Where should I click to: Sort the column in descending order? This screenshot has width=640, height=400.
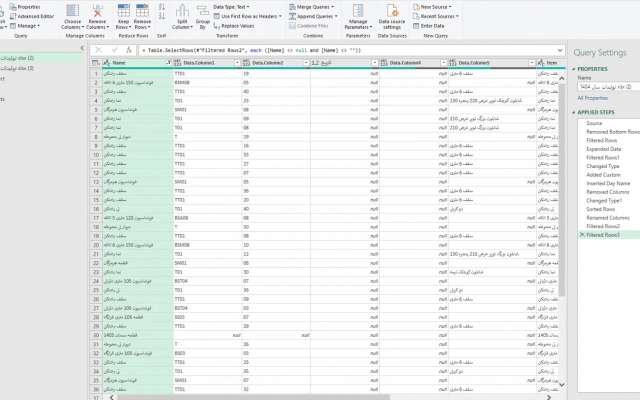pyautogui.click(x=162, y=16)
